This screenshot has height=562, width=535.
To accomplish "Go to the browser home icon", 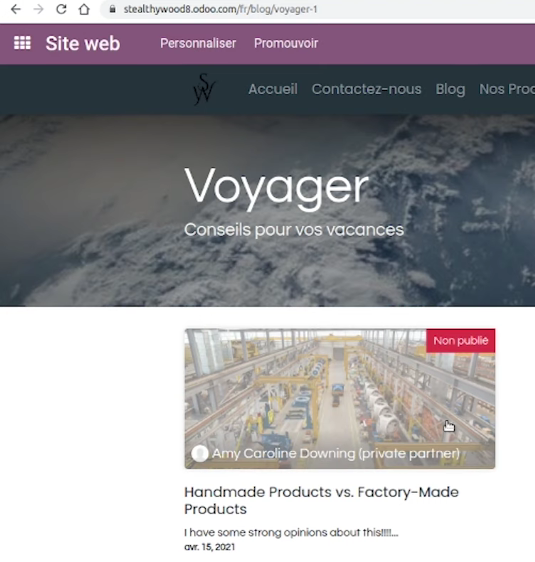I will tap(84, 9).
